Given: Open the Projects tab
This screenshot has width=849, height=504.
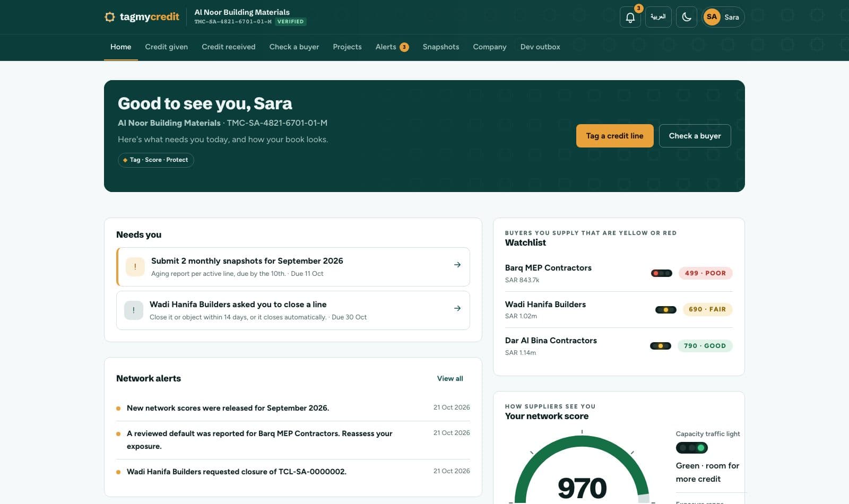Looking at the screenshot, I should point(348,47).
